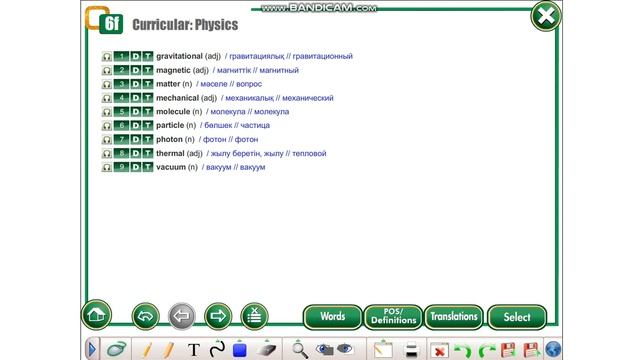Select the eraser tool
Viewport: 640px width, 360px height.
[266, 350]
